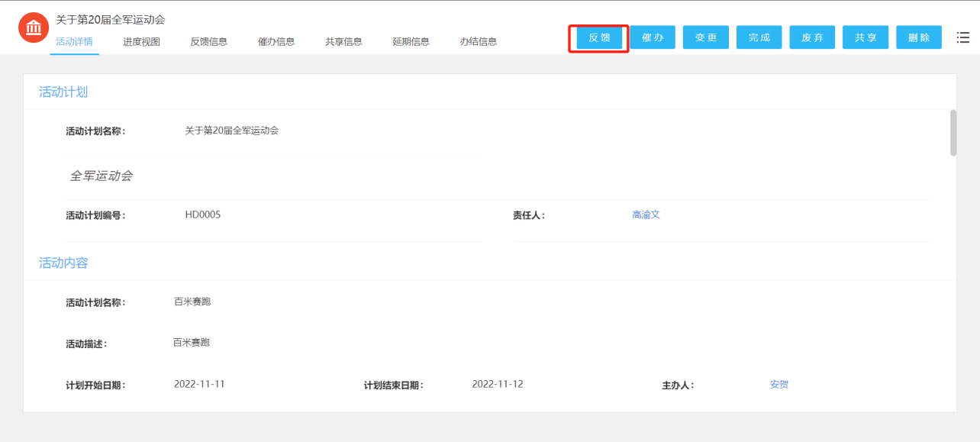
Task: Open the 办结信息 tab
Action: coord(479,41)
